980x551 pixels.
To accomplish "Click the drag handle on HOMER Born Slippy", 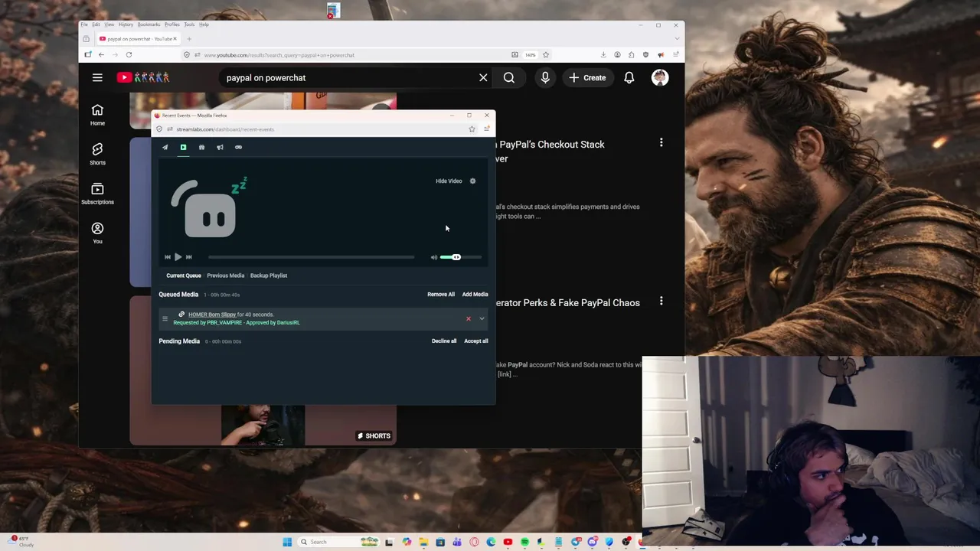I will point(165,318).
